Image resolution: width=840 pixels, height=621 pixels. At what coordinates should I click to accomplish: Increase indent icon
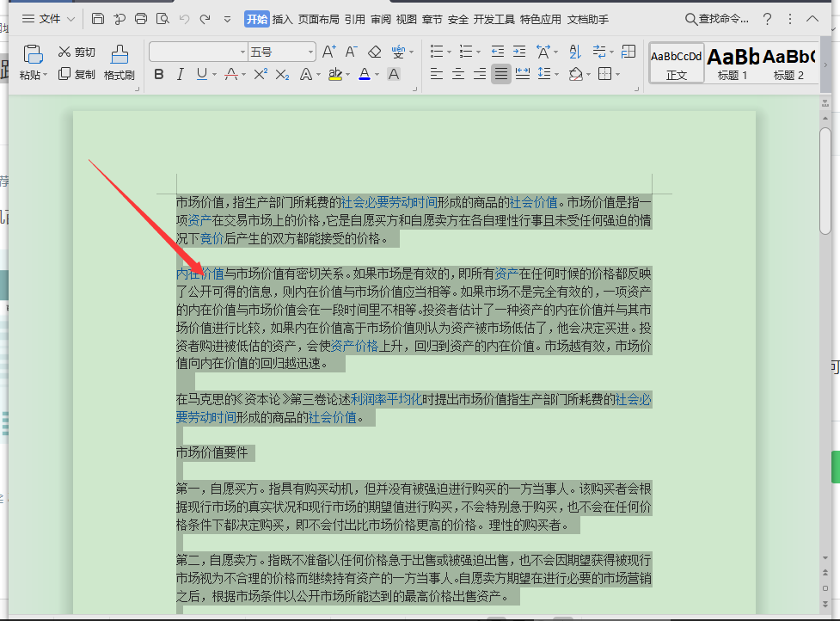click(x=519, y=52)
